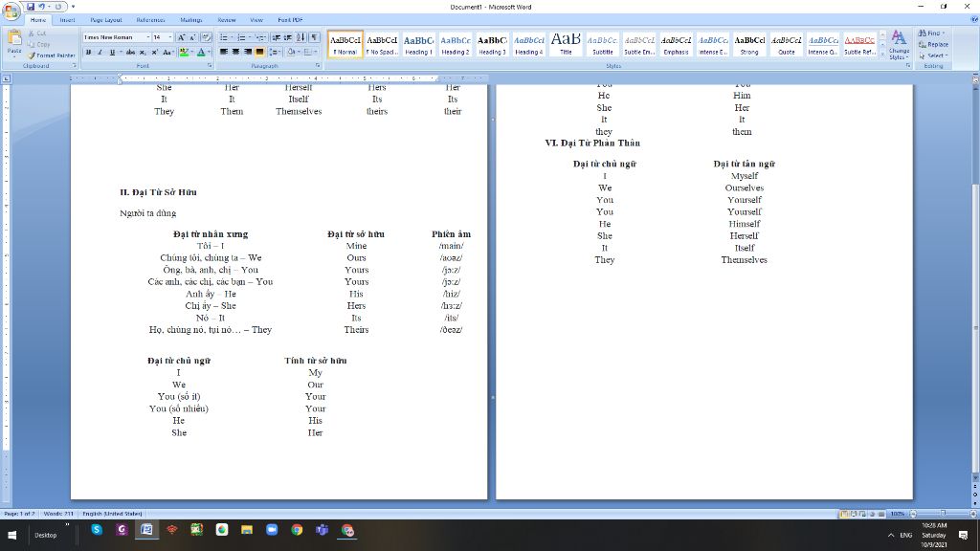Expand Font dialog launcher
Image resolution: width=980 pixels, height=551 pixels.
point(210,66)
